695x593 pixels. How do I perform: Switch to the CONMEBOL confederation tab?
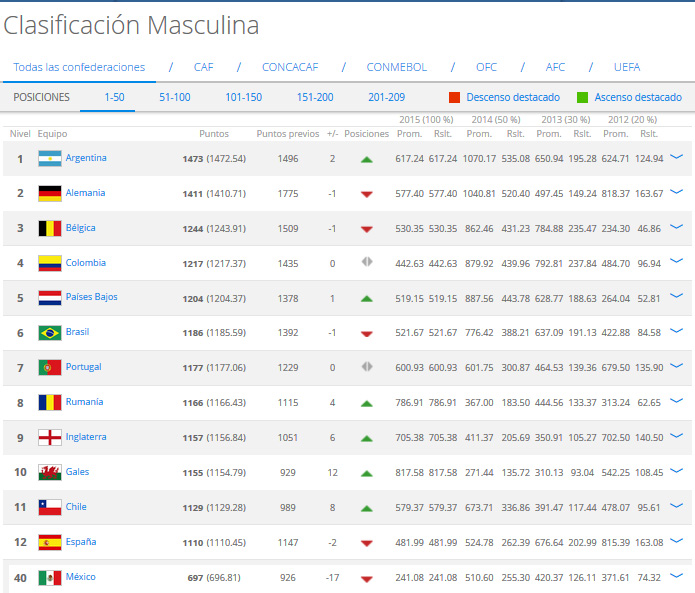(x=396, y=68)
